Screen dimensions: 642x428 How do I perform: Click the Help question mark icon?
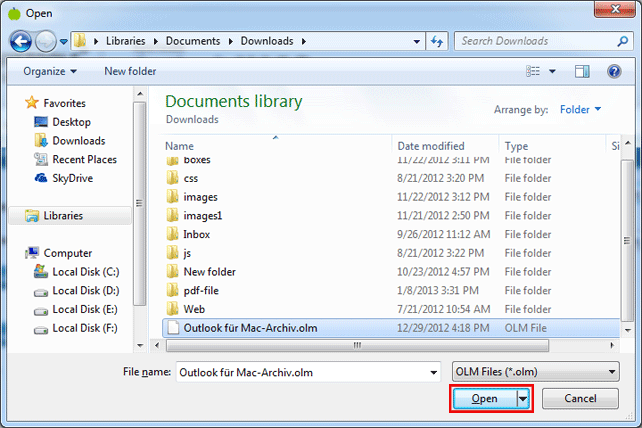point(614,72)
